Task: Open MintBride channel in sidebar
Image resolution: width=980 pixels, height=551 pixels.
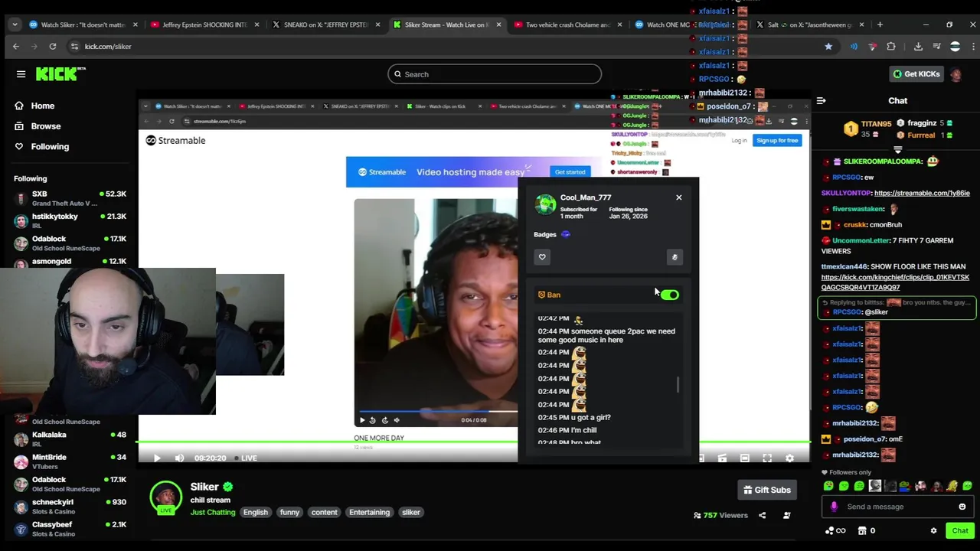Action: tap(70, 461)
